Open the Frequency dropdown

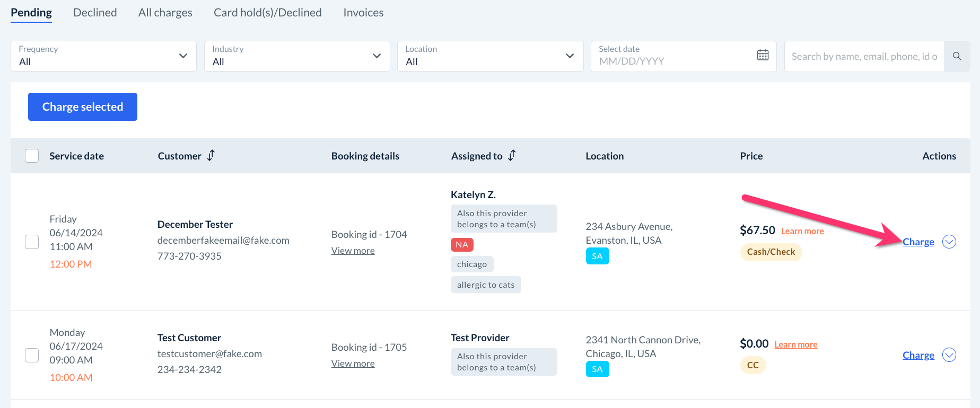tap(103, 56)
